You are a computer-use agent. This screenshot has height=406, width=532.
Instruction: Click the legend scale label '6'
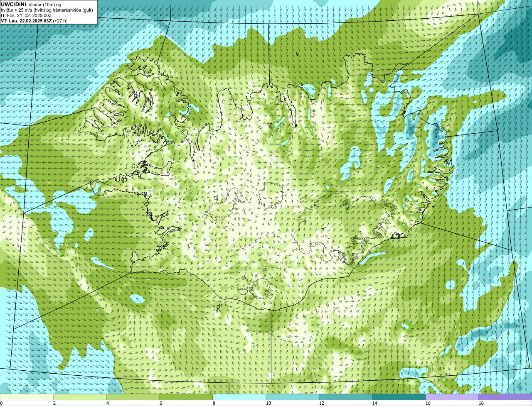[161, 403]
